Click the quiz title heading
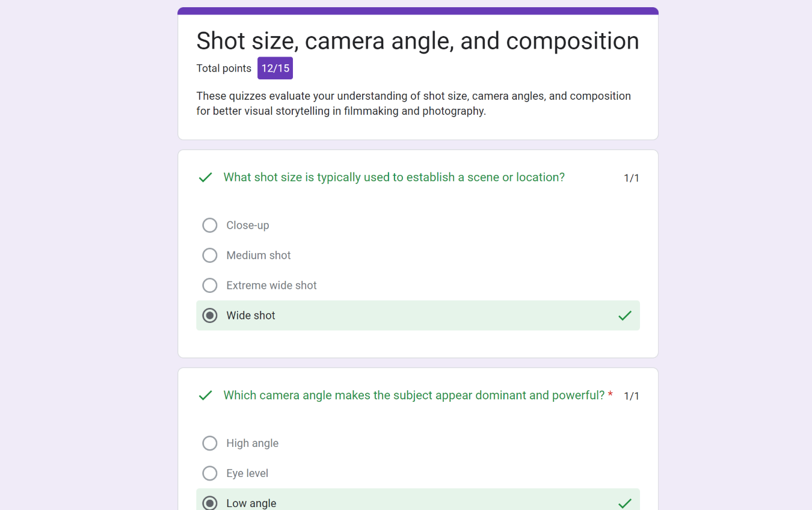Viewport: 812px width, 510px height. click(417, 41)
